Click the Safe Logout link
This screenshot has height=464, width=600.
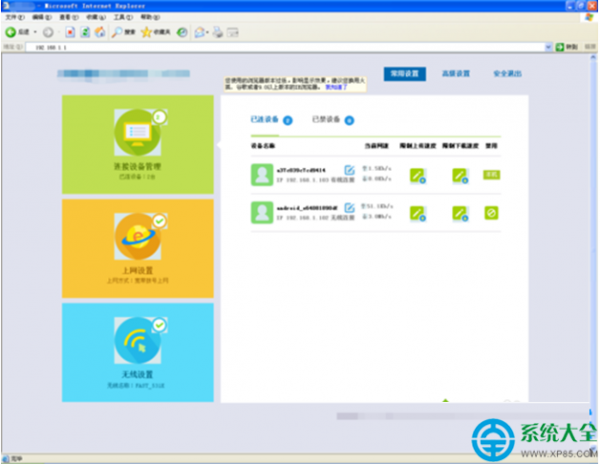[507, 73]
